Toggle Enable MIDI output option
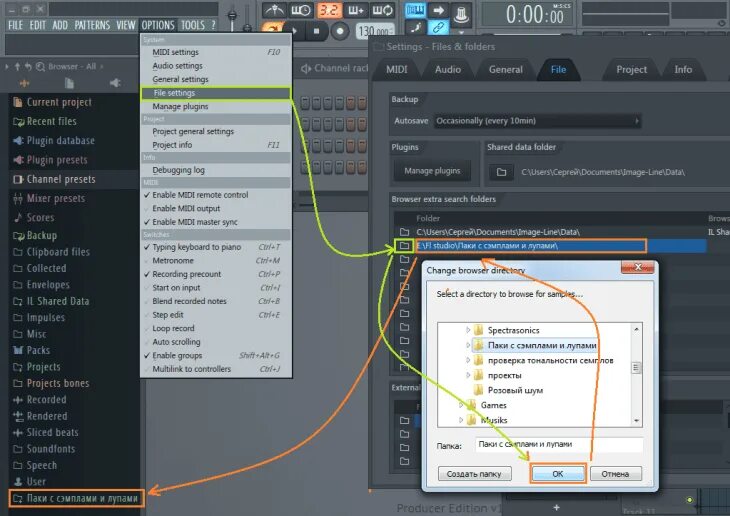This screenshot has width=730, height=516. tap(216, 208)
